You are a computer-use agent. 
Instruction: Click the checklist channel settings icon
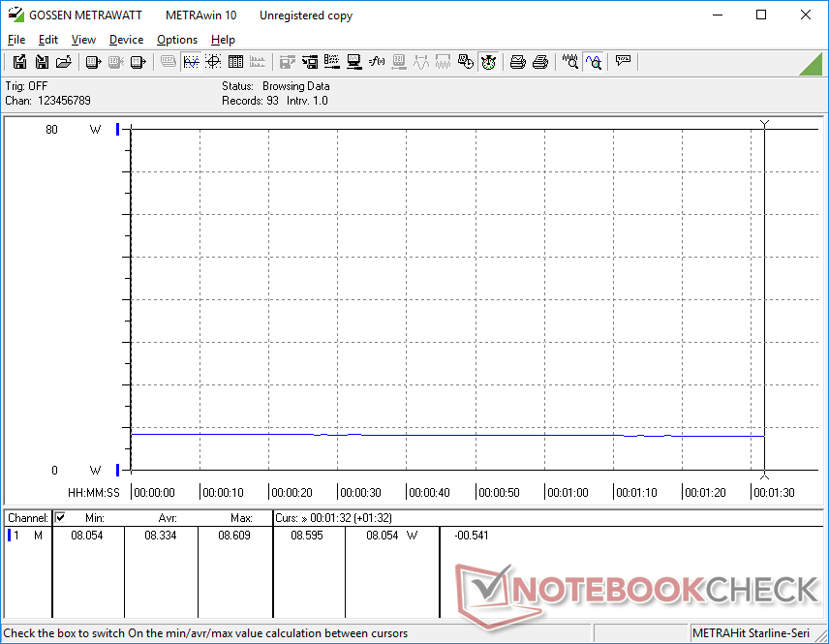(x=331, y=62)
